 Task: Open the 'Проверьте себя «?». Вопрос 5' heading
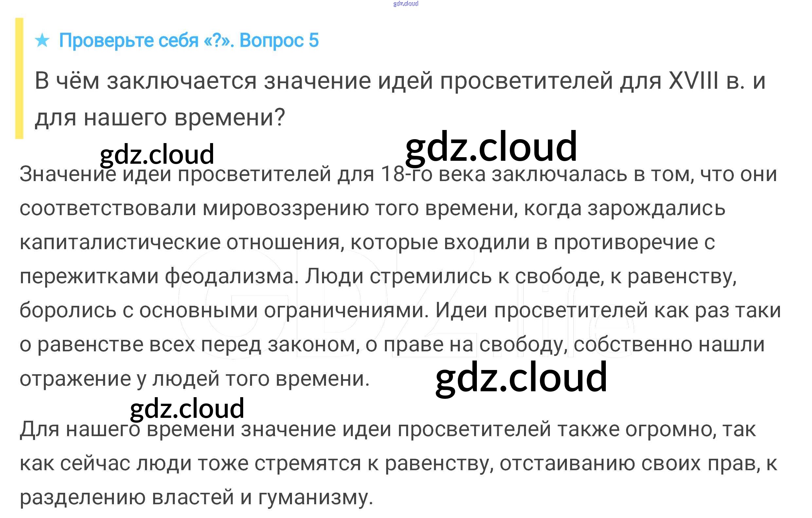tap(189, 41)
